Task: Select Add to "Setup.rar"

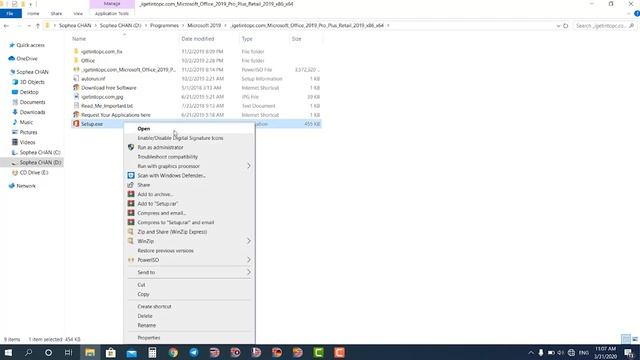Action: tap(158, 204)
